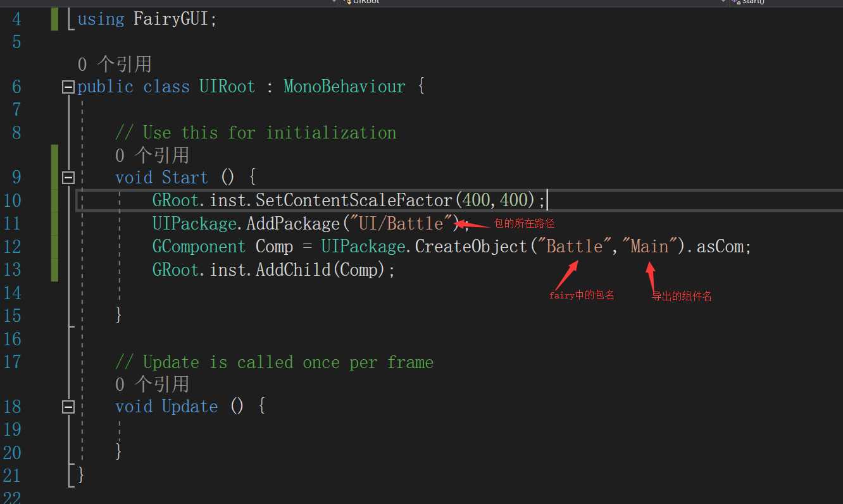
Task: Click the Update method name on line 18
Action: click(x=190, y=407)
